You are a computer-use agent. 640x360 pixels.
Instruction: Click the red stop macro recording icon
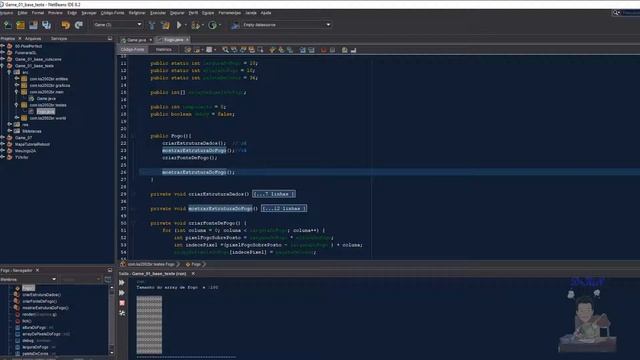pyautogui.click(x=324, y=50)
